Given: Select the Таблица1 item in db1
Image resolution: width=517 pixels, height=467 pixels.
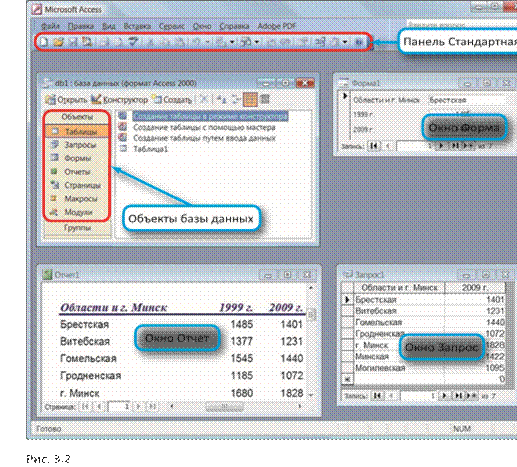Looking at the screenshot, I should 151,149.
